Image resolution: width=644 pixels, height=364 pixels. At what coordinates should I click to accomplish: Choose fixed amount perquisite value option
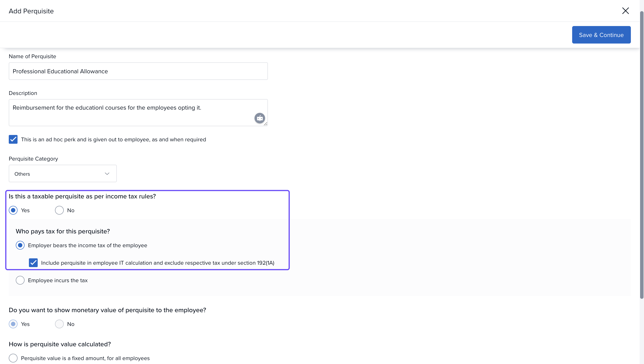pos(13,358)
